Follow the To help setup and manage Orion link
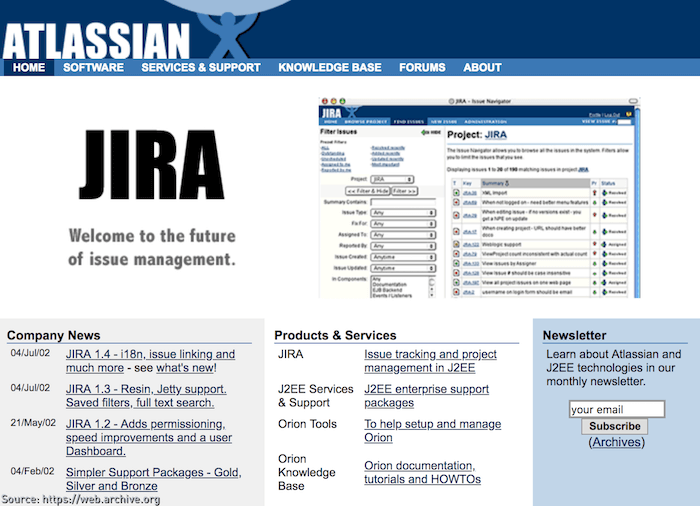This screenshot has height=506, width=700. point(433,431)
